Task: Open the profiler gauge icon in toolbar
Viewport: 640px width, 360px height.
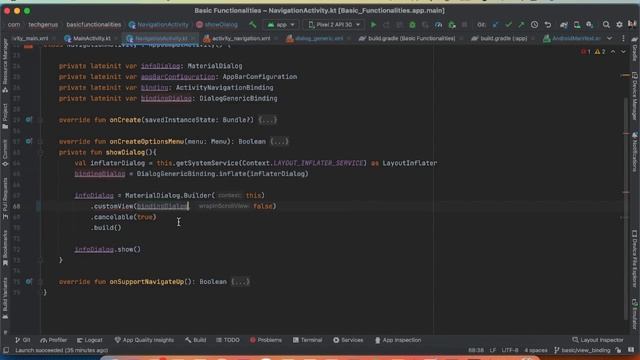Action: (438, 25)
